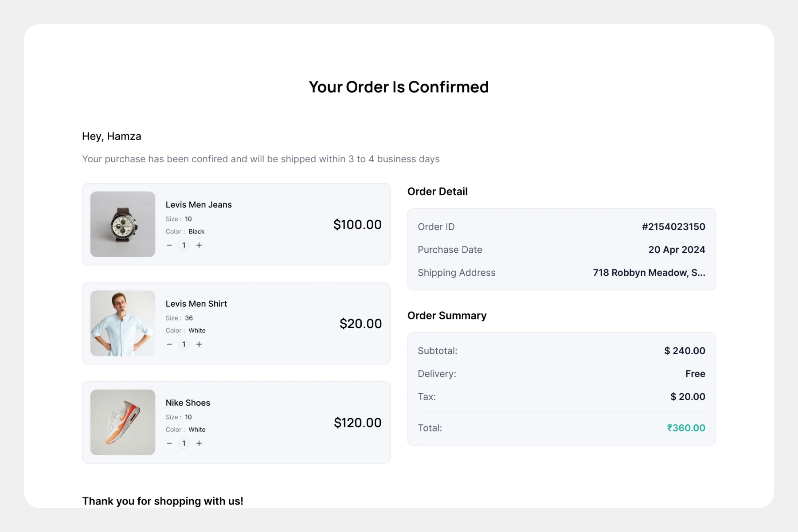This screenshot has height=532, width=798.
Task: Click the Levis Men Jeans title
Action: coord(199,205)
